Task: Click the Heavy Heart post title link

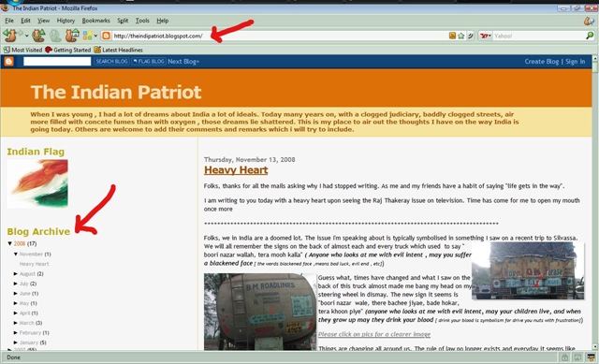Action: click(x=236, y=170)
